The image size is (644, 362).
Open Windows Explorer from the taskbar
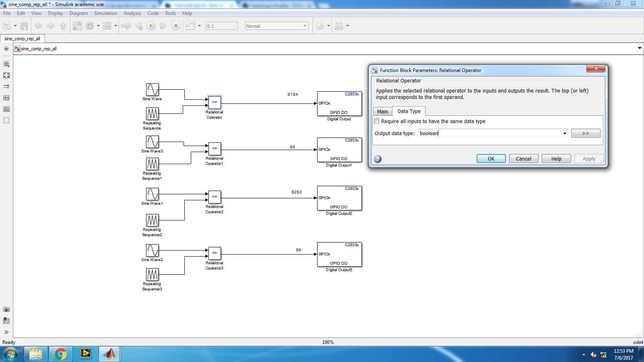[36, 354]
